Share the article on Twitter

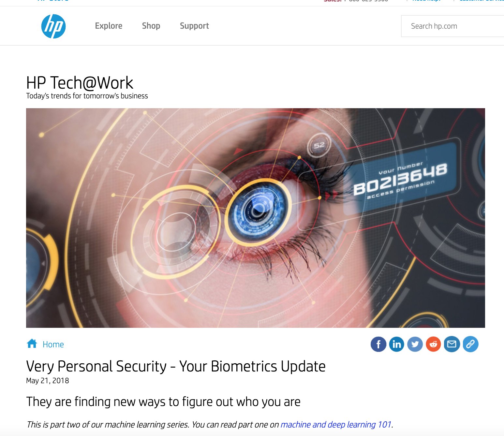[415, 344]
